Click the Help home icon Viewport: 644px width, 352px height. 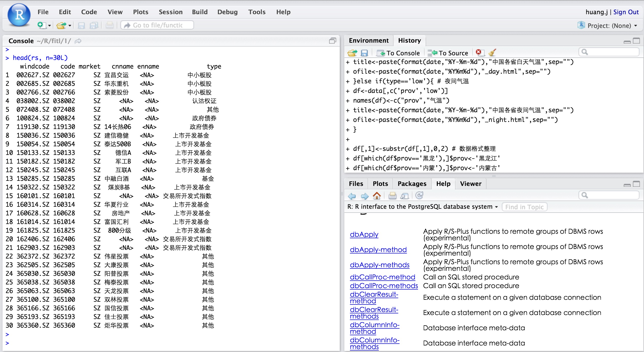coord(377,196)
